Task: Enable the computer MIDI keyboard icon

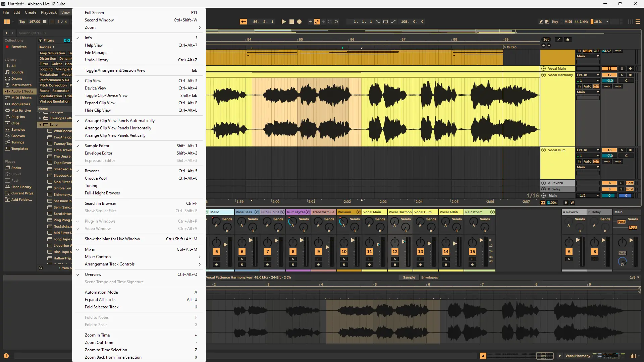Action: [547, 22]
